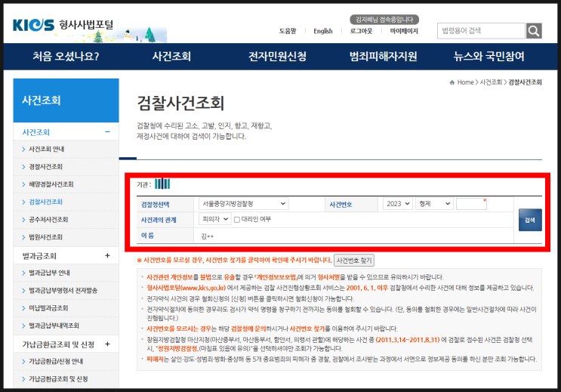
Task: Open 벌과금납부명령서 전자발송 in sidebar
Action: pos(63,290)
